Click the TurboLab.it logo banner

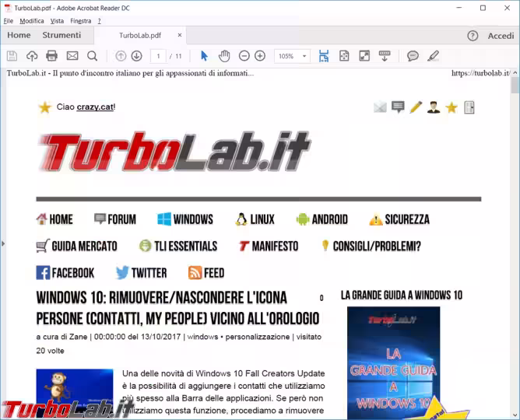pyautogui.click(x=175, y=152)
